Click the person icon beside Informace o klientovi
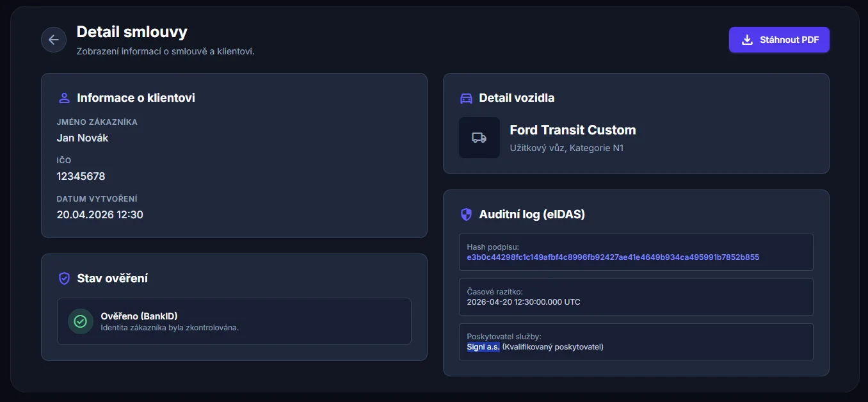 coord(64,98)
